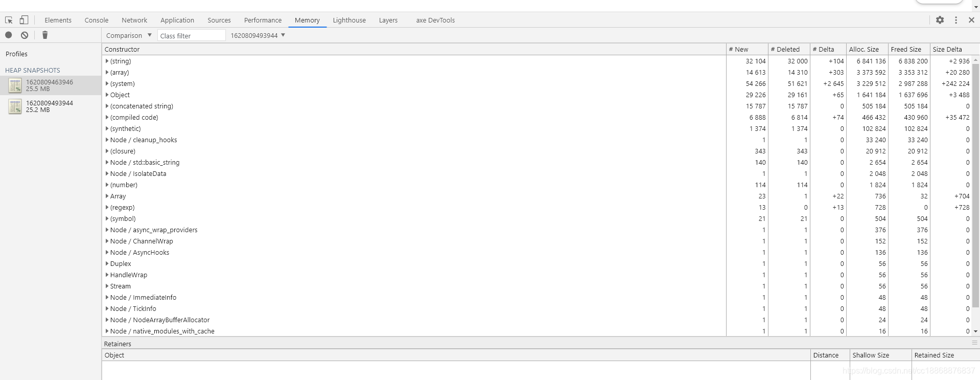Open the Retainers pane menu icon
The image size is (980, 380).
click(974, 343)
